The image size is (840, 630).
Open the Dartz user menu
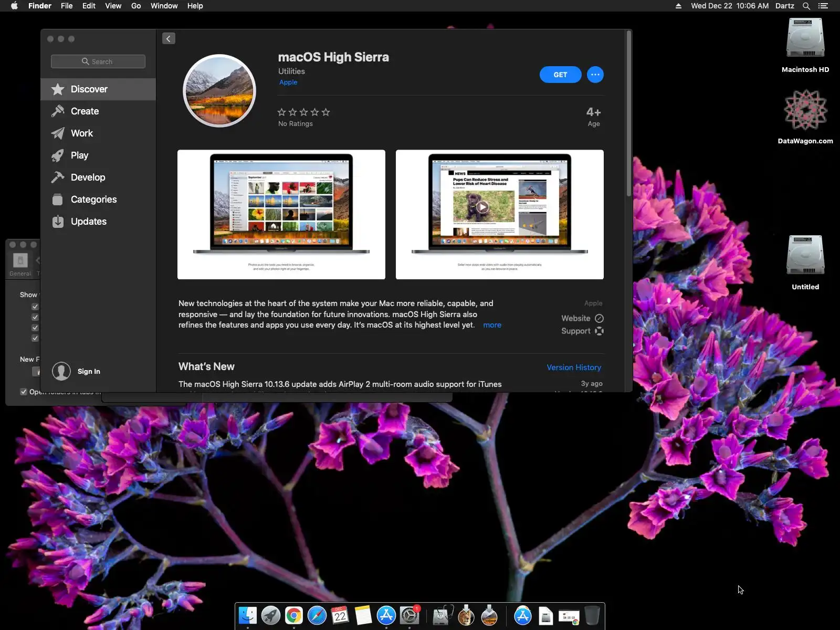784,6
